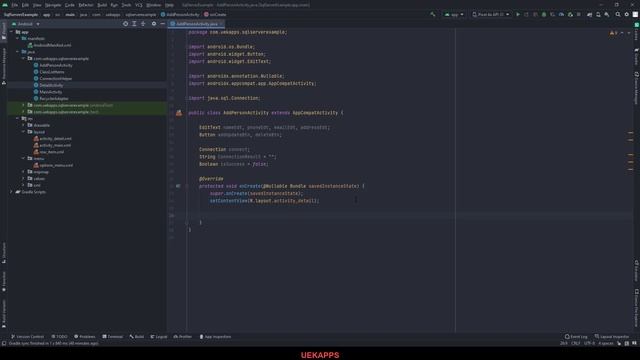The height and width of the screenshot is (360, 640).
Task: Open the Run menu
Action: click(x=114, y=5)
